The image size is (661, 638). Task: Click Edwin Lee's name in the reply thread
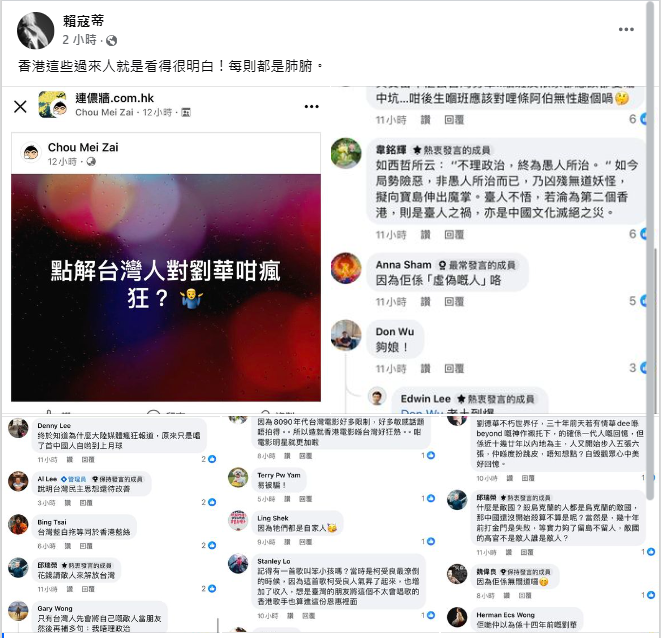[425, 399]
